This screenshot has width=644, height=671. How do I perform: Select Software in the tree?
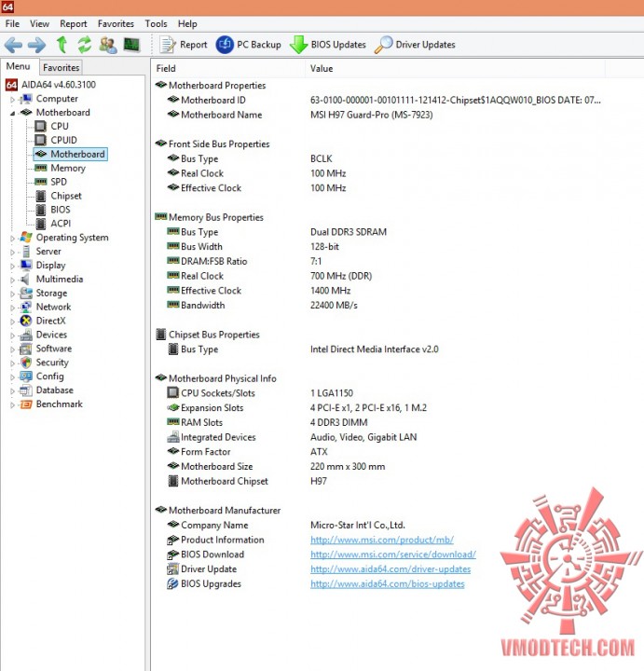pyautogui.click(x=54, y=349)
